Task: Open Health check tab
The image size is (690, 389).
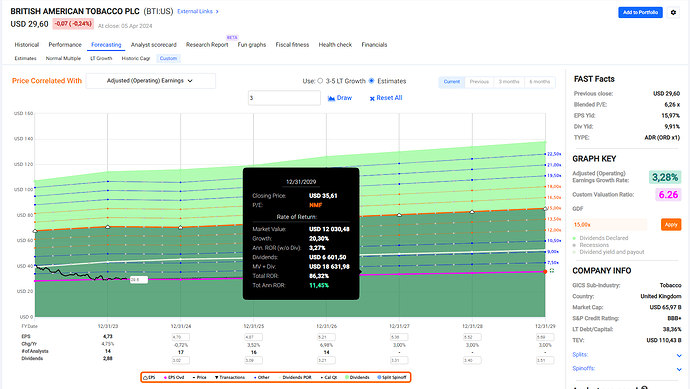Action: pyautogui.click(x=335, y=45)
